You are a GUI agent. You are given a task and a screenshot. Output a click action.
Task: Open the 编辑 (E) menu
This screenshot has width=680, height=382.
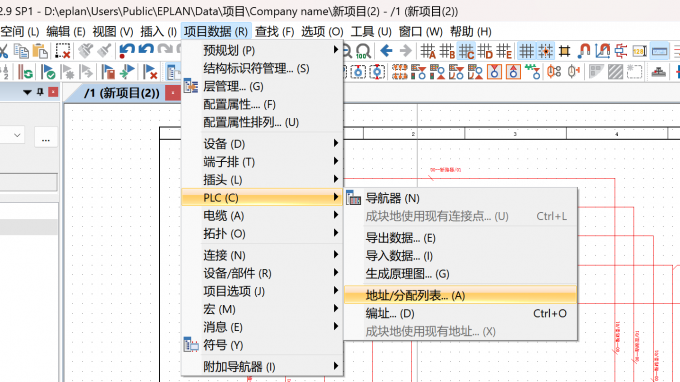tap(66, 31)
